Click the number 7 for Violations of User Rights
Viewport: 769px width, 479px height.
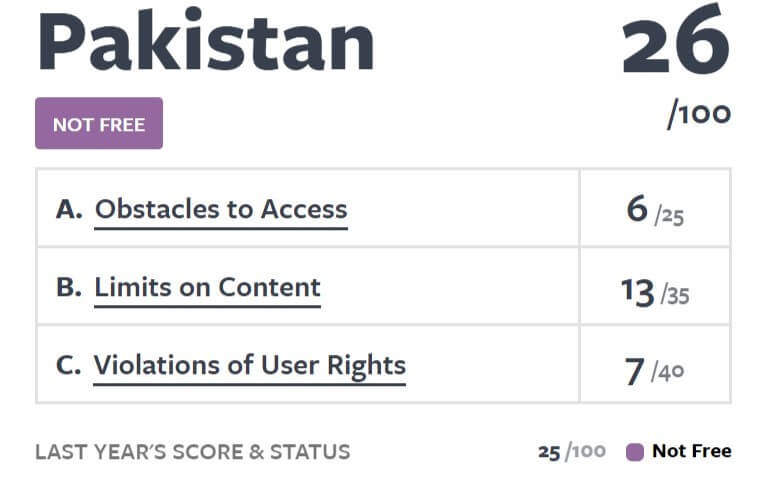pos(635,371)
